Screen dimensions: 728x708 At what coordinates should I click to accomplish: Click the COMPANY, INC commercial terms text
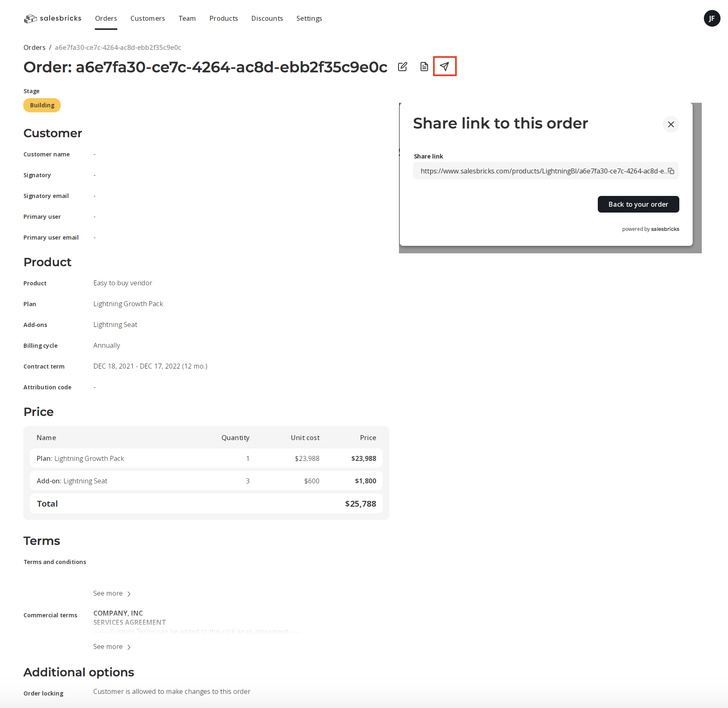[x=118, y=613]
